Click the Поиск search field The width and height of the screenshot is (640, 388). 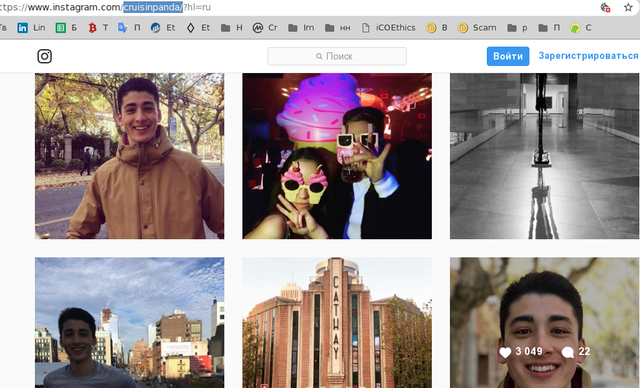(337, 56)
